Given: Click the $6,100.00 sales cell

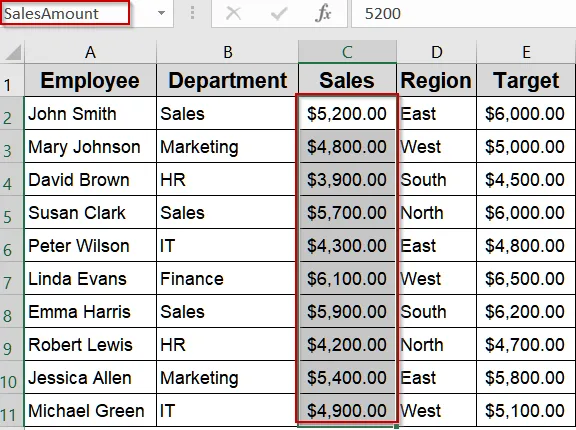Looking at the screenshot, I should tap(348, 279).
